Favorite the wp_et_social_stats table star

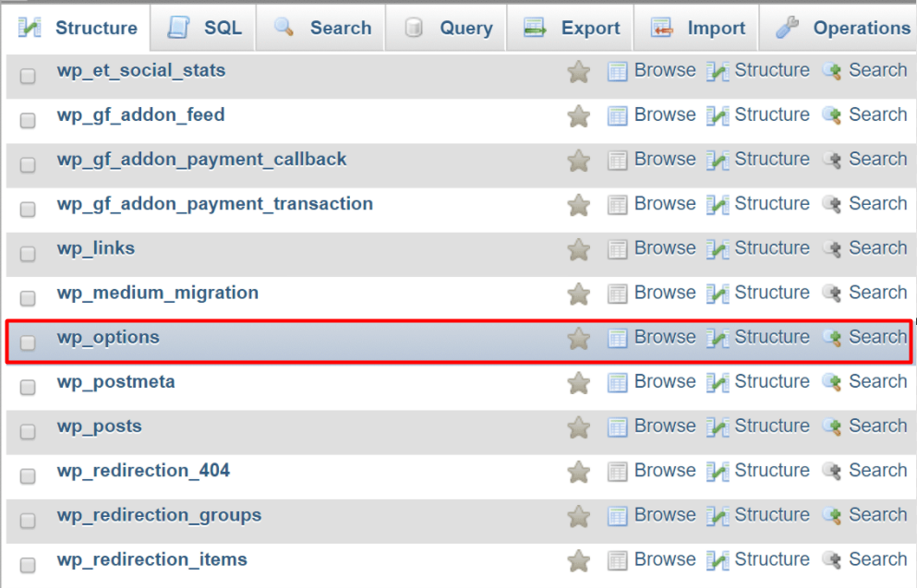(x=578, y=72)
